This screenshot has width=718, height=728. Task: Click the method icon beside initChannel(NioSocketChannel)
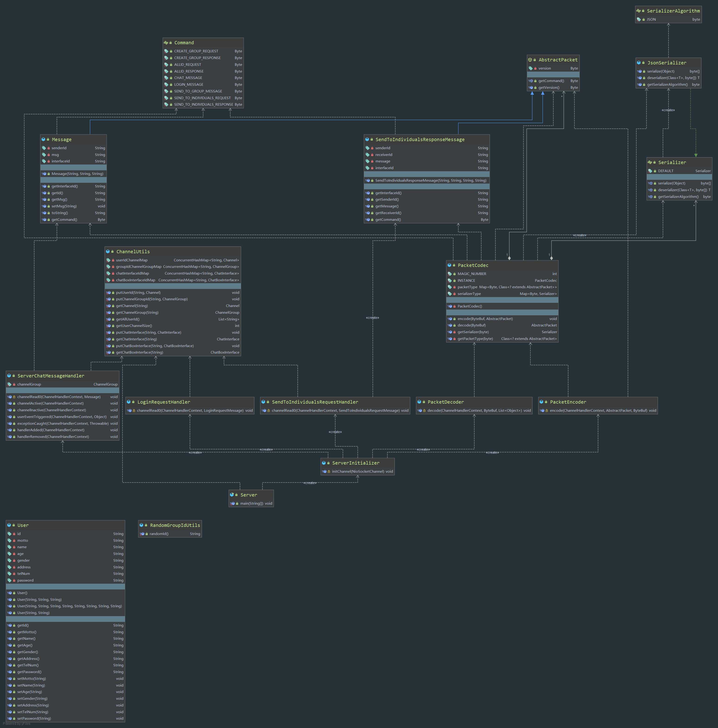point(324,471)
